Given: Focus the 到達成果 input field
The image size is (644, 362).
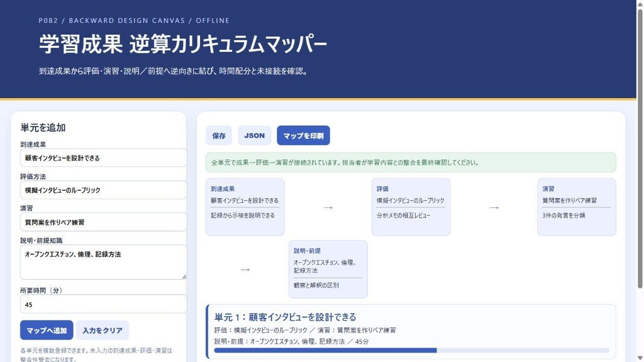Looking at the screenshot, I should point(104,158).
